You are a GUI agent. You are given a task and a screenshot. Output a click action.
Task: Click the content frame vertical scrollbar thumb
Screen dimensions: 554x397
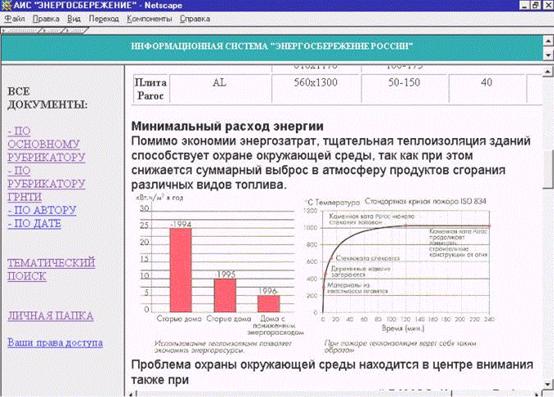click(548, 170)
